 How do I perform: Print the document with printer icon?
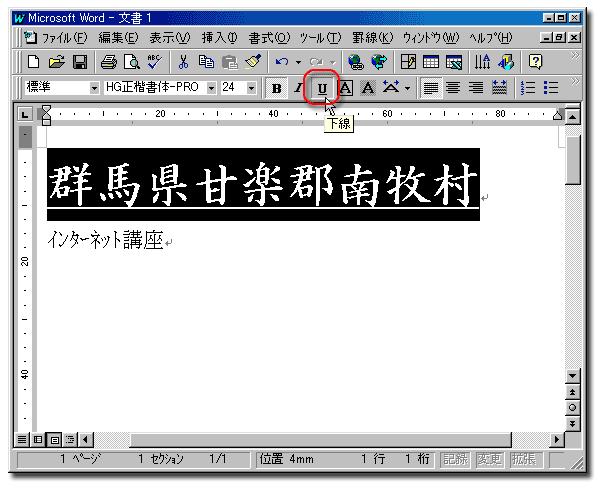[109, 62]
